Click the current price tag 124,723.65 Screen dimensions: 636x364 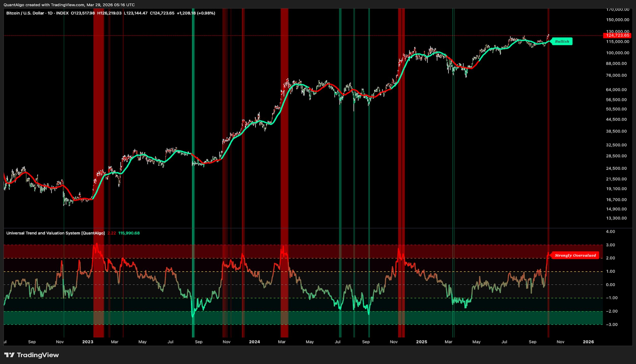click(x=617, y=35)
